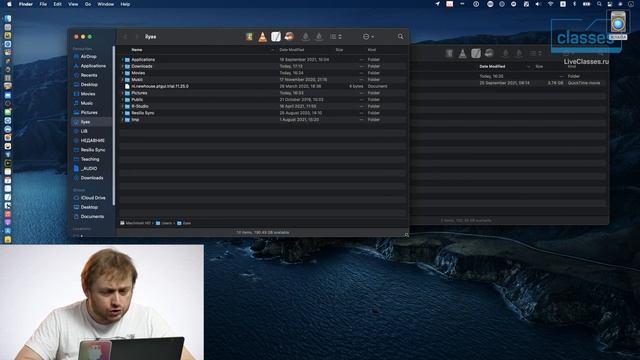The image size is (640, 360).
Task: Expand the Pictures folder row in file list
Action: coord(122,93)
